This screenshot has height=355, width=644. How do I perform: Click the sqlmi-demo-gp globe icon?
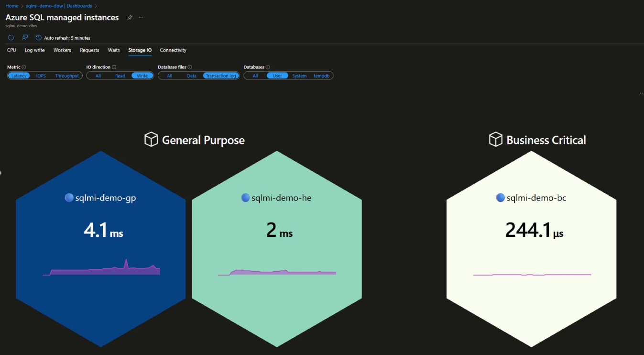(69, 198)
